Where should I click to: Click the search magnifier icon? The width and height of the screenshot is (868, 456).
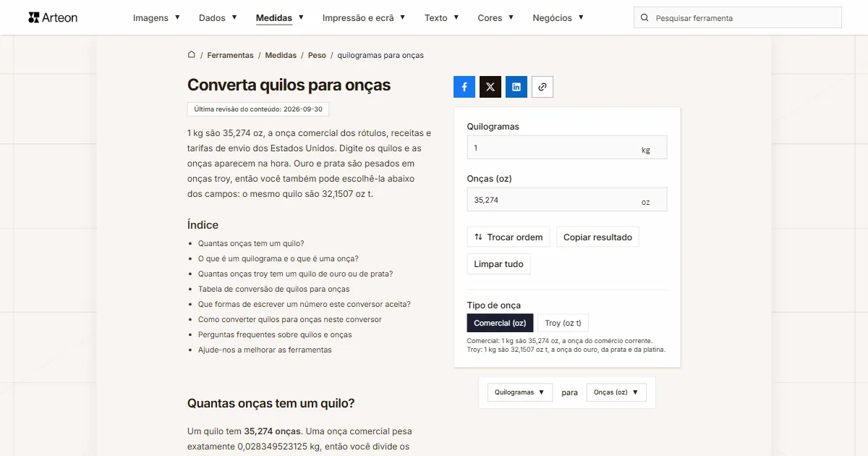(x=645, y=18)
